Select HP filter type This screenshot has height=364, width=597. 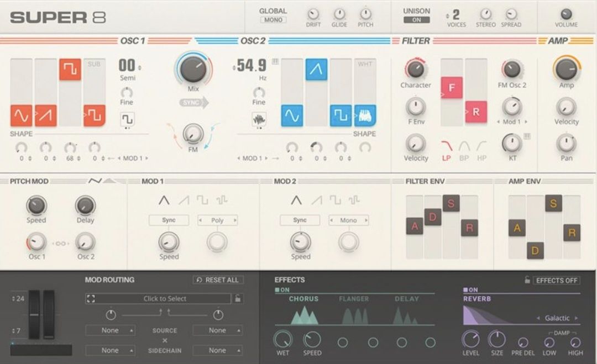(481, 151)
